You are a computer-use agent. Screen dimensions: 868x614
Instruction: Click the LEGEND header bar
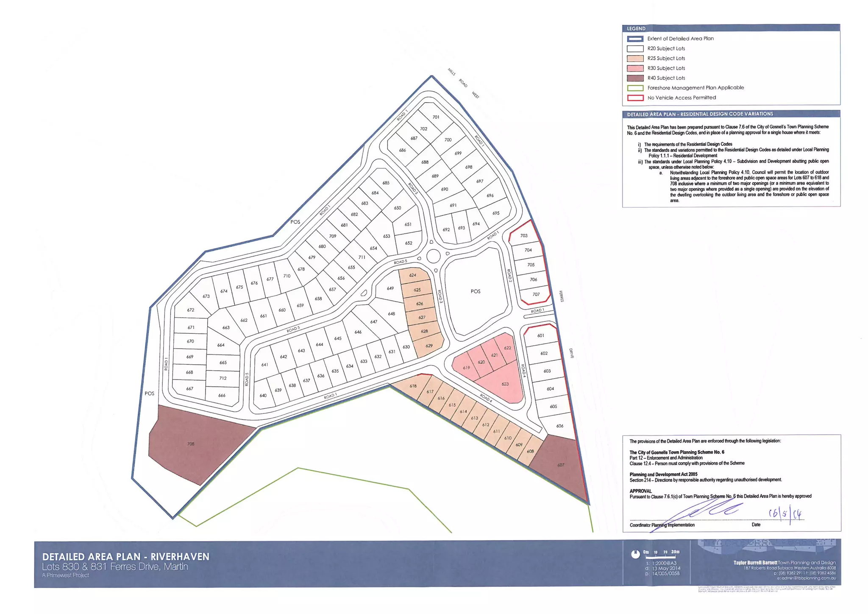731,28
